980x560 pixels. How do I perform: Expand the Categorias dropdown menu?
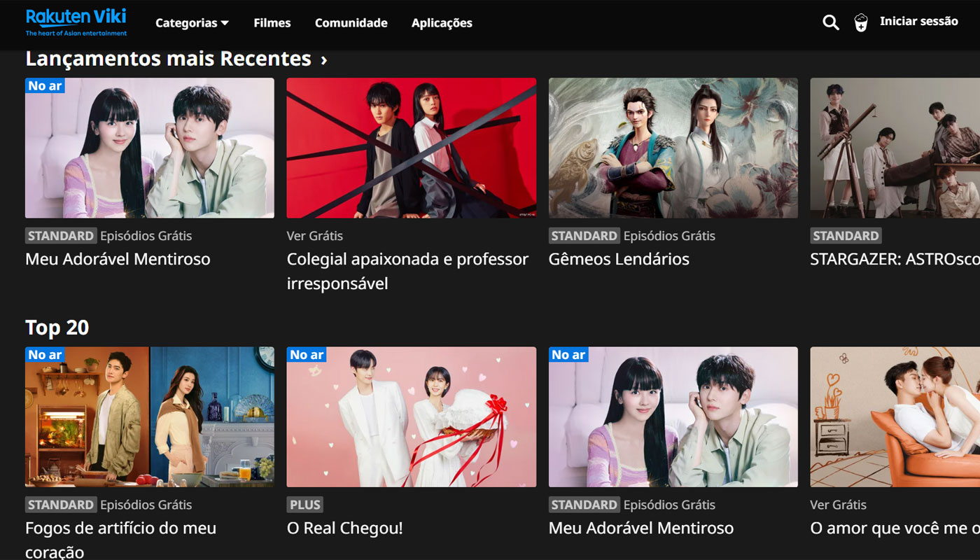coord(192,23)
